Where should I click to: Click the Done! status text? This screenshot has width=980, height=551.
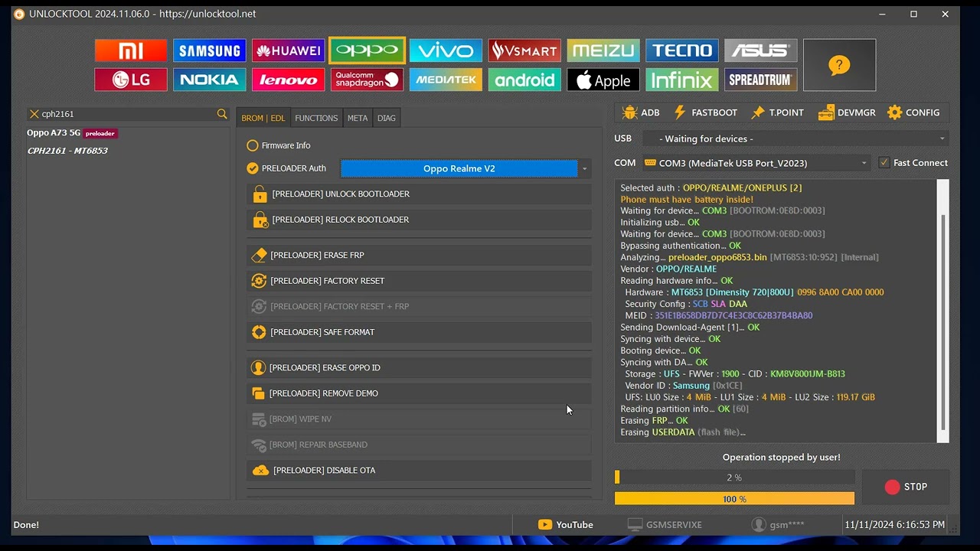26,525
